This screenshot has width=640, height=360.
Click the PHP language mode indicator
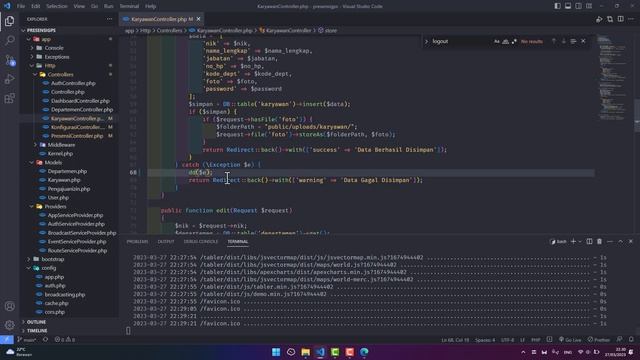pyautogui.click(x=536, y=340)
